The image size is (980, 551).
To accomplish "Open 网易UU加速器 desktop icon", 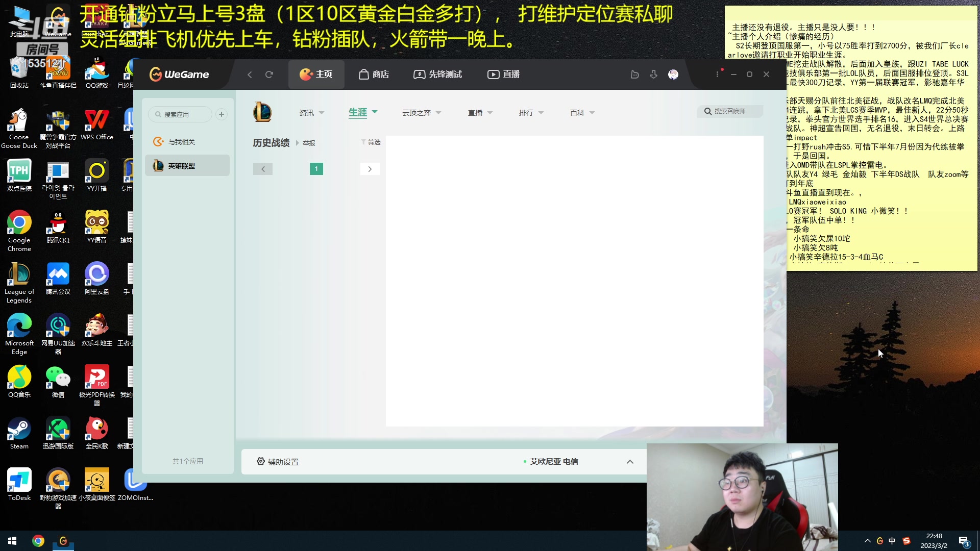I will (x=58, y=334).
